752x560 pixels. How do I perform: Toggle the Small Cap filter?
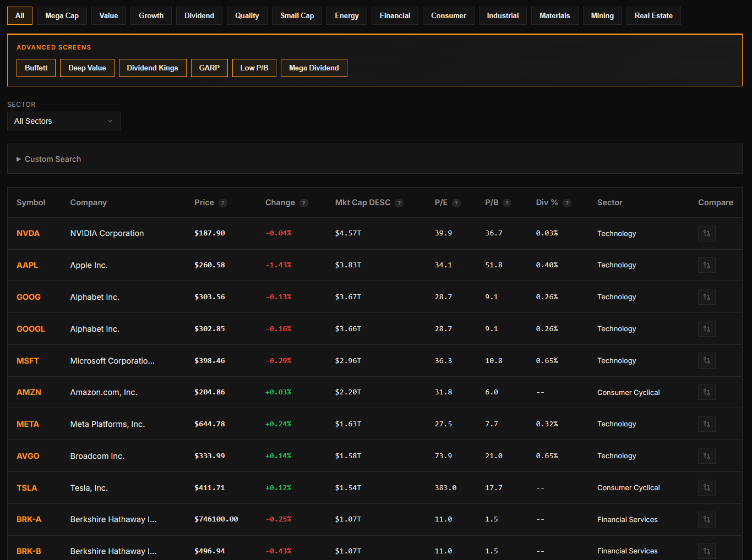point(297,15)
